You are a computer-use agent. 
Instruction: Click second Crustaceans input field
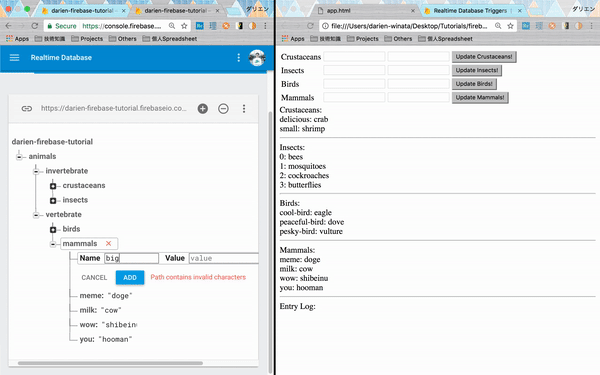click(x=418, y=57)
